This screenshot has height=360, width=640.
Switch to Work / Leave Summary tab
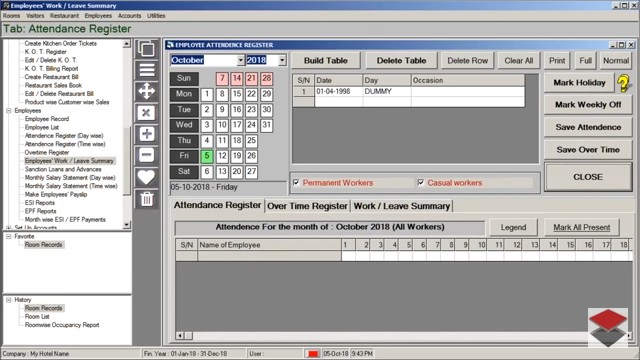[402, 206]
